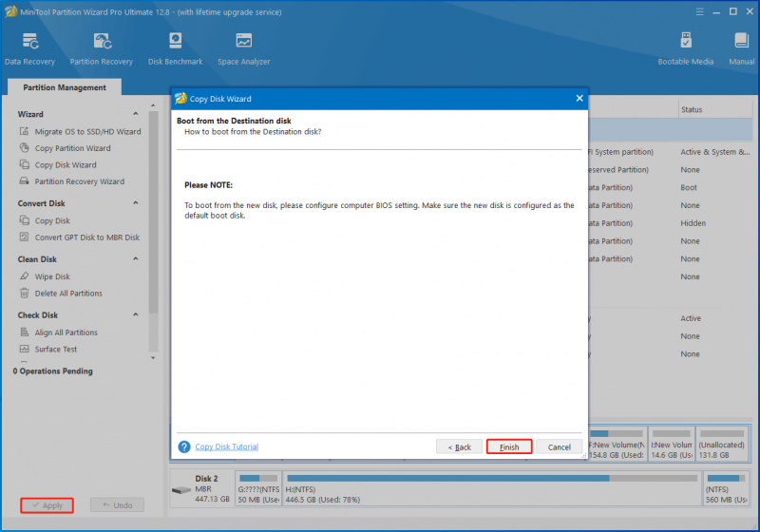
Task: Open the Copy Disk Tutorial link
Action: click(x=226, y=446)
